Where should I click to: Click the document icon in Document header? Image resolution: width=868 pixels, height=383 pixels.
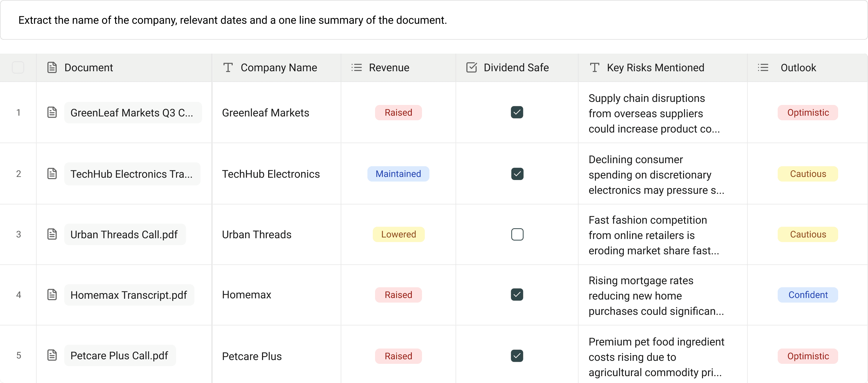[52, 67]
